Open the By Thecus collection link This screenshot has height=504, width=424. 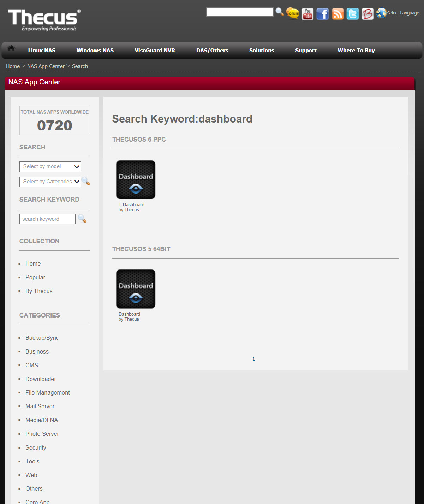(x=39, y=291)
